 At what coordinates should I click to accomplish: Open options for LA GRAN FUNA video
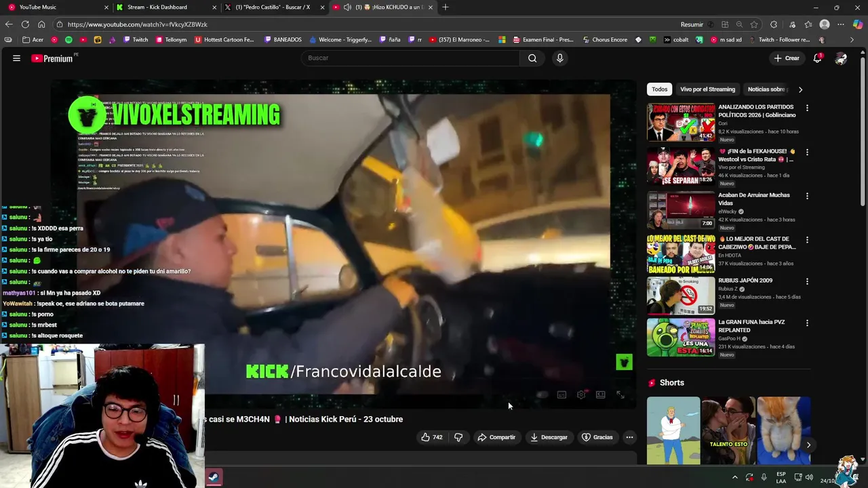pyautogui.click(x=807, y=323)
